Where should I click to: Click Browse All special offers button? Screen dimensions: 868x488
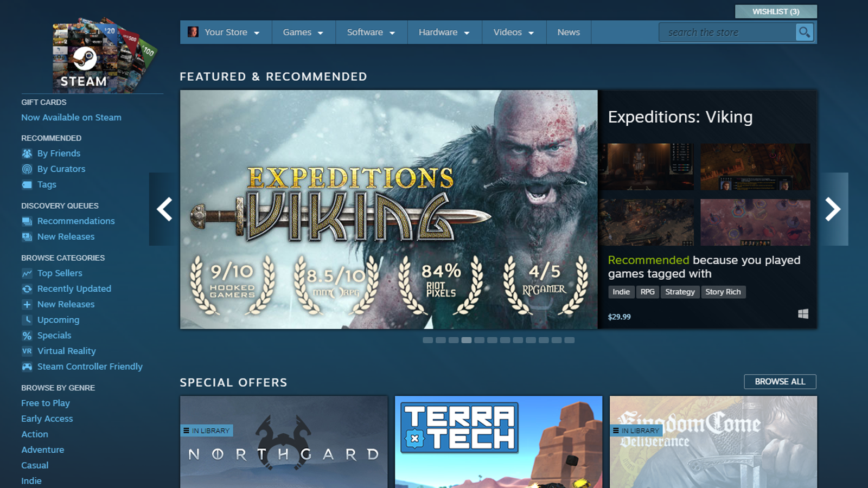(x=780, y=382)
